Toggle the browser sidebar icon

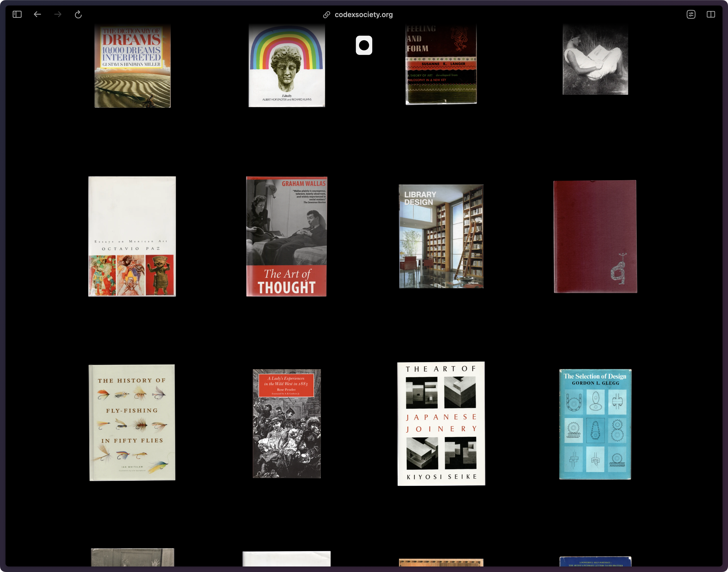17,14
